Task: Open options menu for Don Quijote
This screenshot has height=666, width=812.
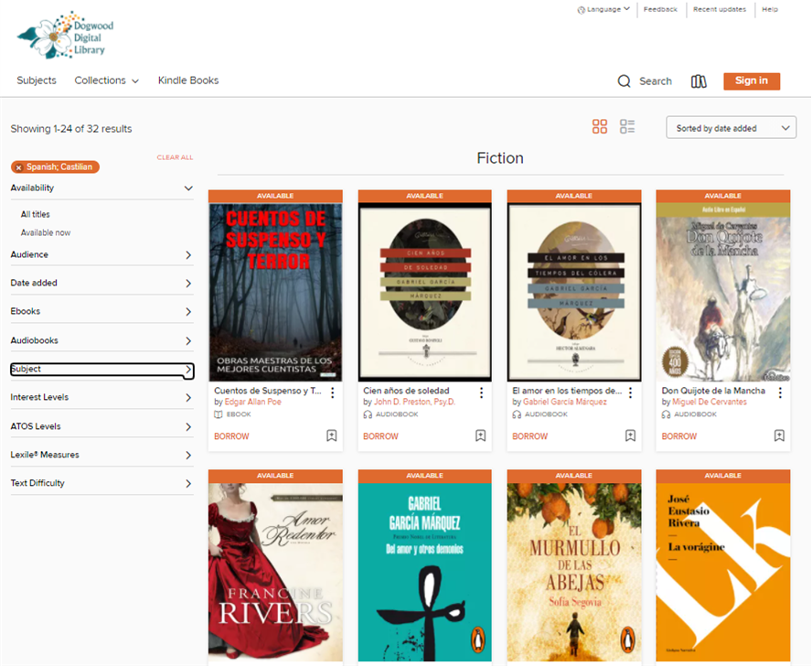Action: [x=780, y=392]
